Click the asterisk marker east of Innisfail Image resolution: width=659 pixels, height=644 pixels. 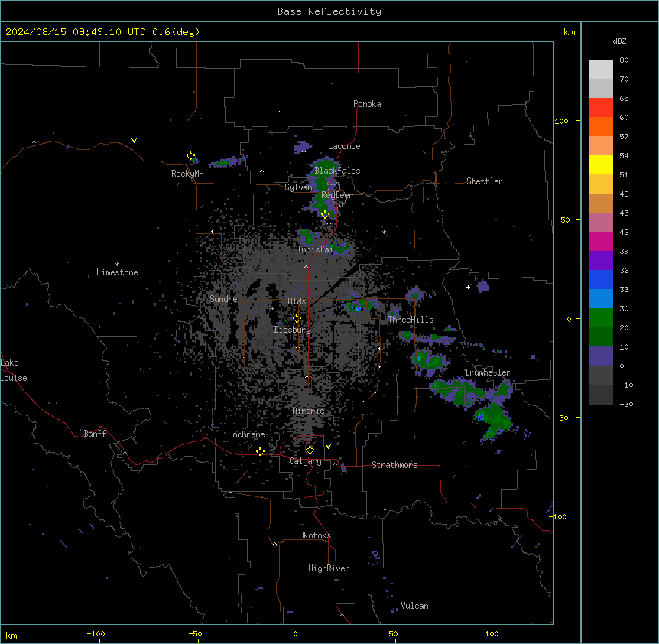point(384,232)
